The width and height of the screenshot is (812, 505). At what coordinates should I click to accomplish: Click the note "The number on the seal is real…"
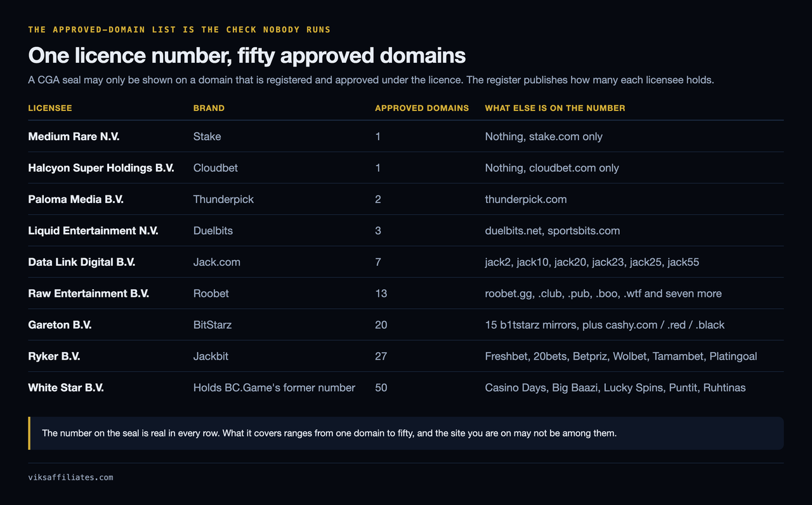[406, 433]
